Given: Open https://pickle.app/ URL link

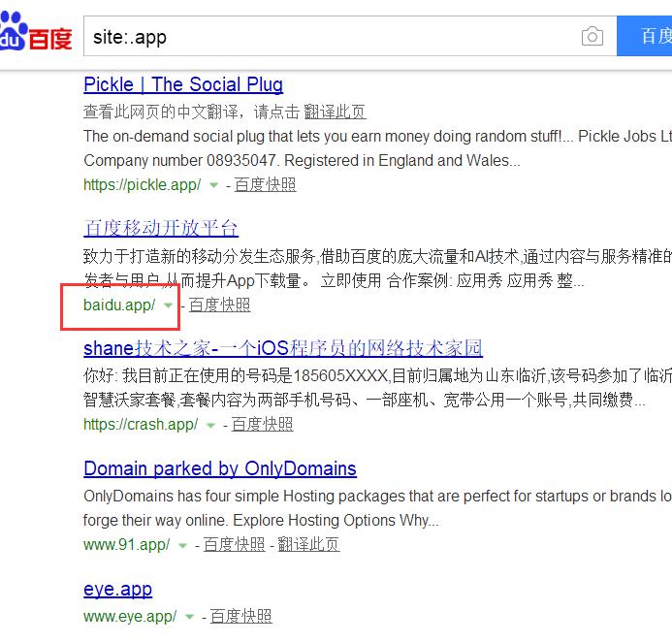Looking at the screenshot, I should click(x=142, y=185).
